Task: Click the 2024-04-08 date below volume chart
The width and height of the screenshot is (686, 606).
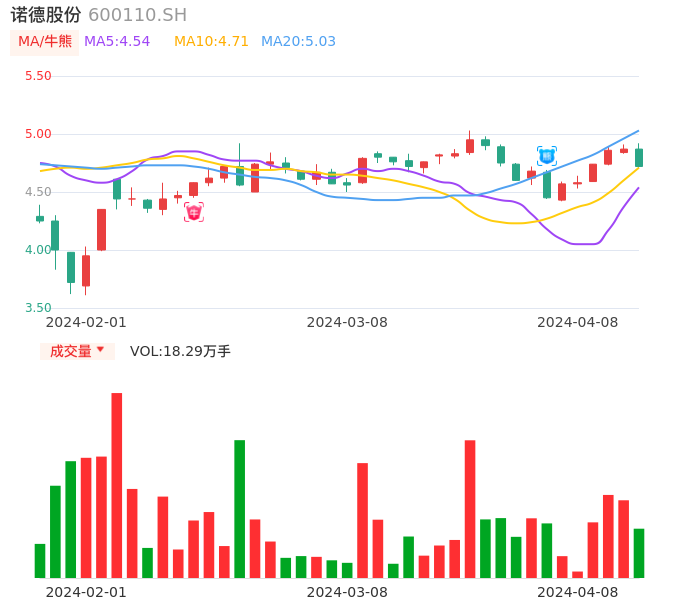Action: click(x=578, y=592)
